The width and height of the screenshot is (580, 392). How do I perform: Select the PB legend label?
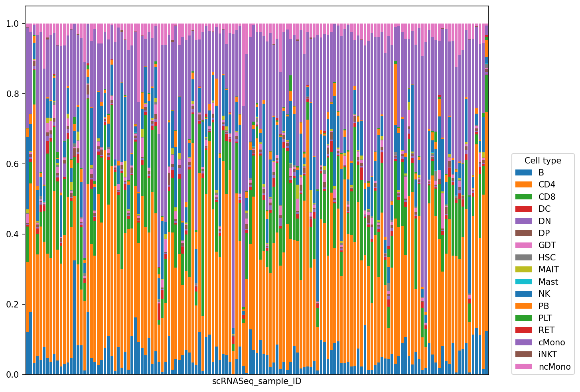[x=544, y=306]
